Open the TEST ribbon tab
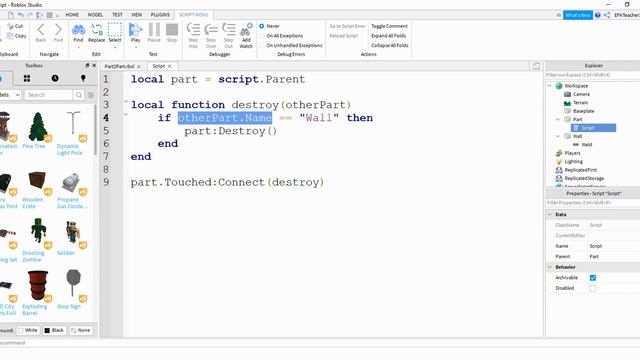Screen dimensions: 640x360 (x=117, y=15)
